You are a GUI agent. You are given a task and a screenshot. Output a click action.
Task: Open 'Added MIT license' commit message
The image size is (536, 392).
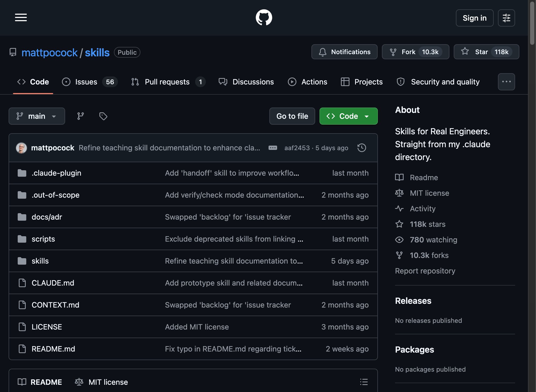(197, 327)
